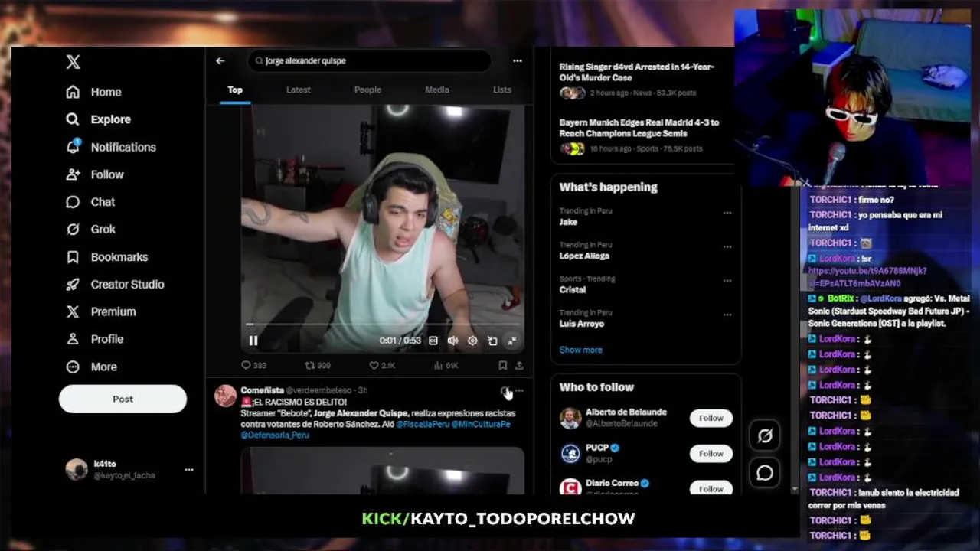Viewport: 980px width, 551px height.
Task: Open account options next to k4ito
Action: coord(189,469)
